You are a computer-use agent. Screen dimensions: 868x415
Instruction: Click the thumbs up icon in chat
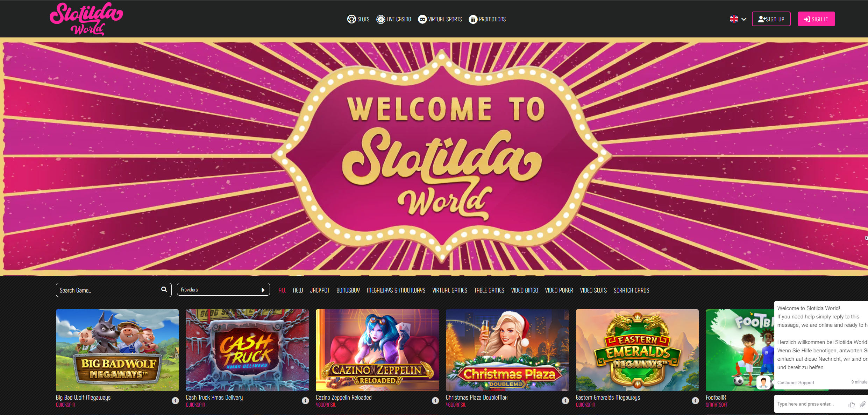click(852, 405)
